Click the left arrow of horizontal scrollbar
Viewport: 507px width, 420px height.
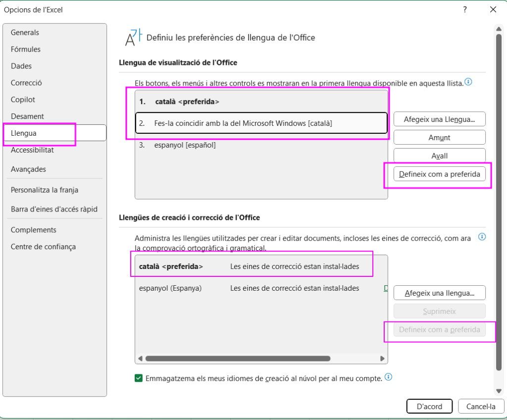point(140,359)
